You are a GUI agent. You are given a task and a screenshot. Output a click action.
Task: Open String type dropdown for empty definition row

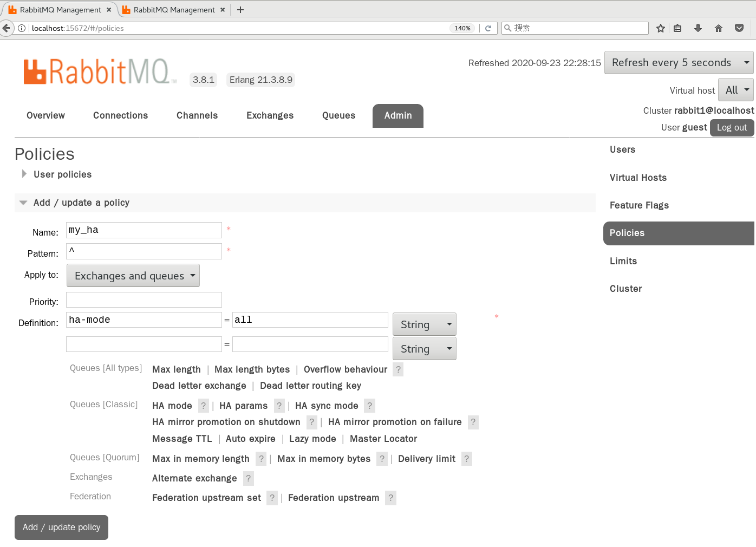pyautogui.click(x=425, y=349)
